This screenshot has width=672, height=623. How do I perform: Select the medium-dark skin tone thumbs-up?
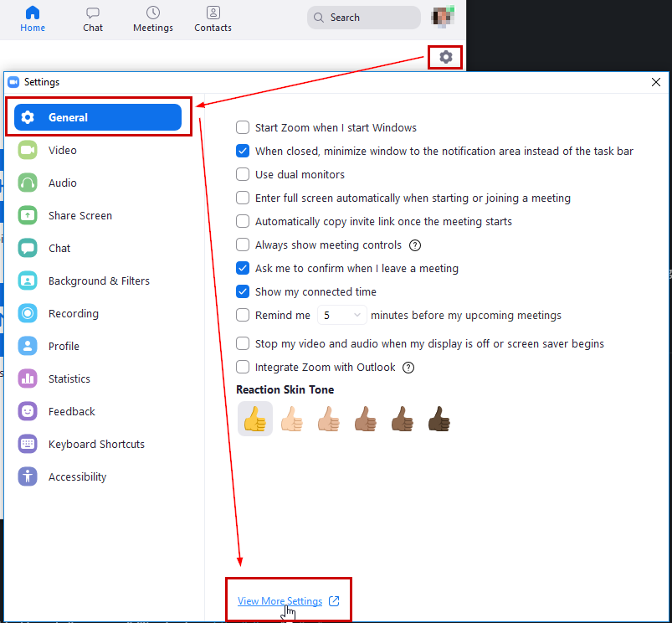point(403,419)
